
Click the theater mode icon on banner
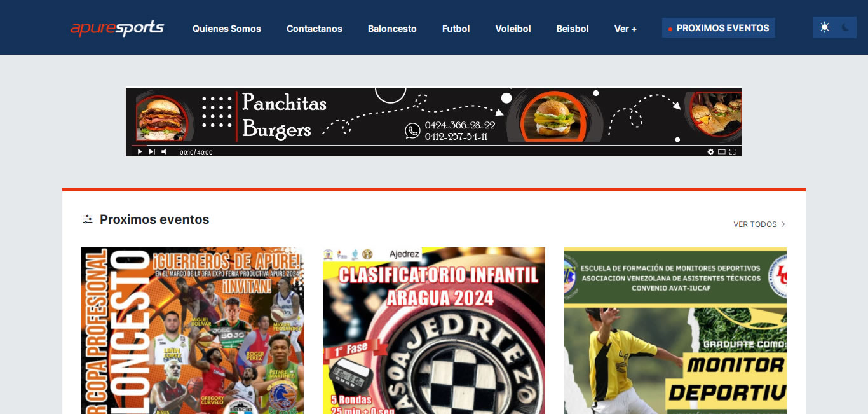[721, 151]
